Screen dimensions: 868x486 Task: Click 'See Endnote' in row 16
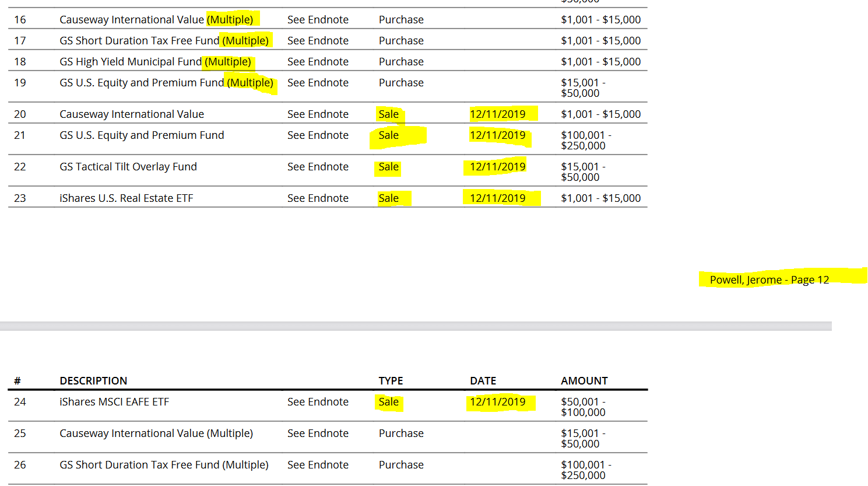click(318, 20)
